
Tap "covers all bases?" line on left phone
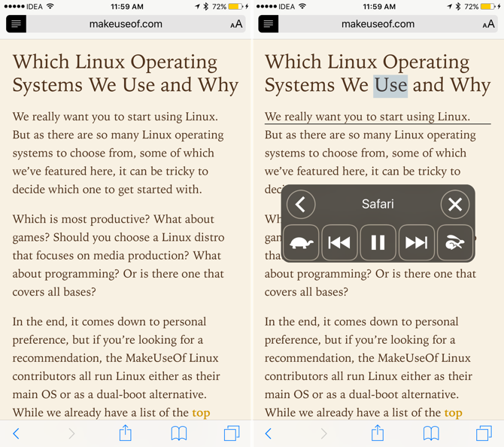pos(54,292)
